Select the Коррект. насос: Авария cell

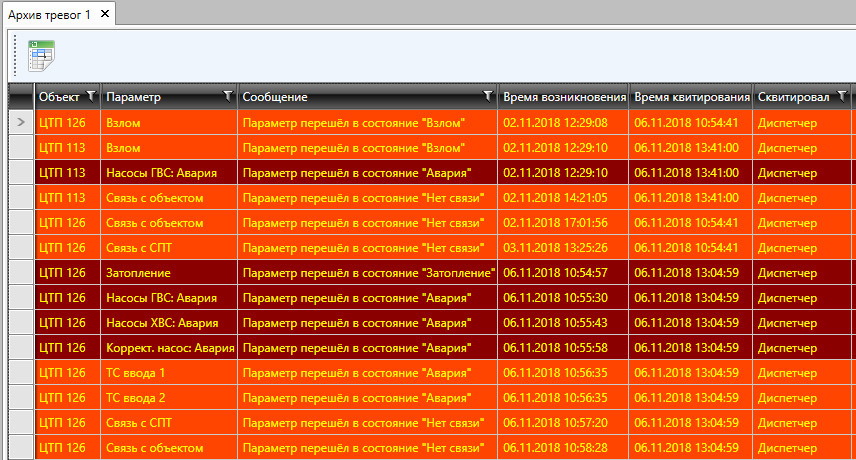point(169,348)
